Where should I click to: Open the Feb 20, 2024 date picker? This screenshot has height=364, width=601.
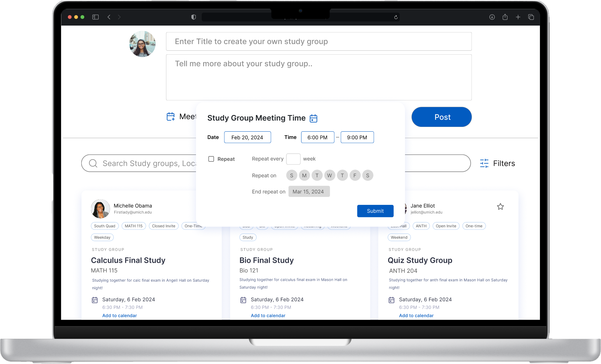247,138
